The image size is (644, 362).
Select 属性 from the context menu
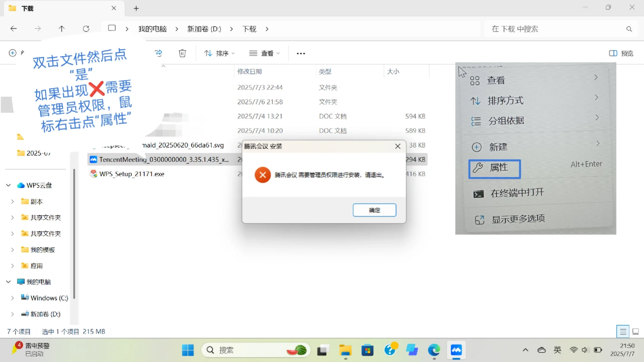point(494,168)
